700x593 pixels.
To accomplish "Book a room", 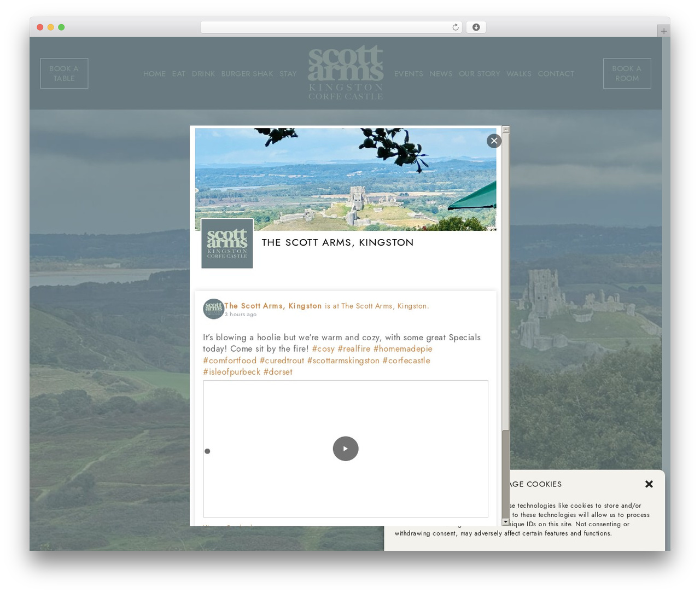I will click(x=627, y=73).
